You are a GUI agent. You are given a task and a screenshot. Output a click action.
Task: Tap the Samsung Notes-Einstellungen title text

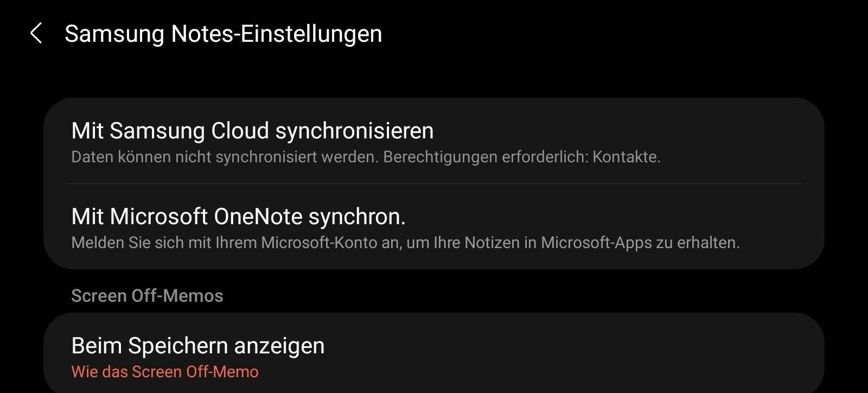(224, 34)
